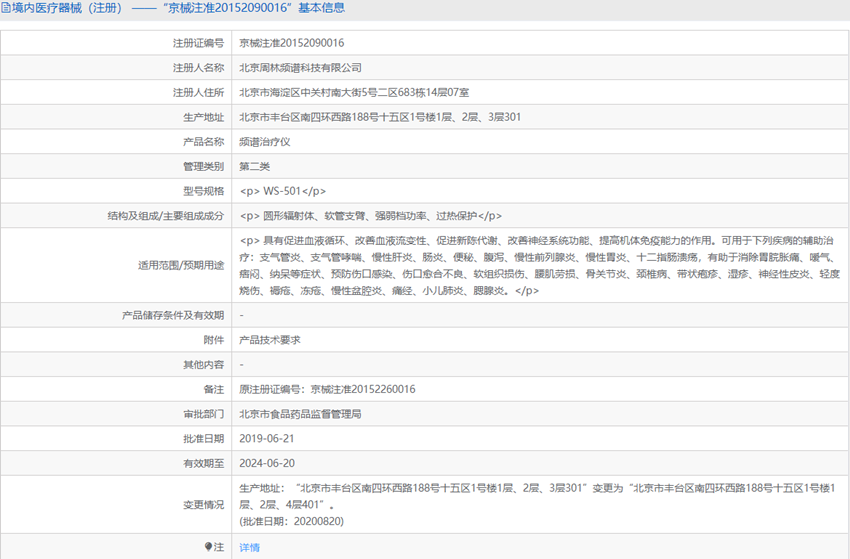
Task: Click the 变更情况 field label
Action: [x=204, y=505]
